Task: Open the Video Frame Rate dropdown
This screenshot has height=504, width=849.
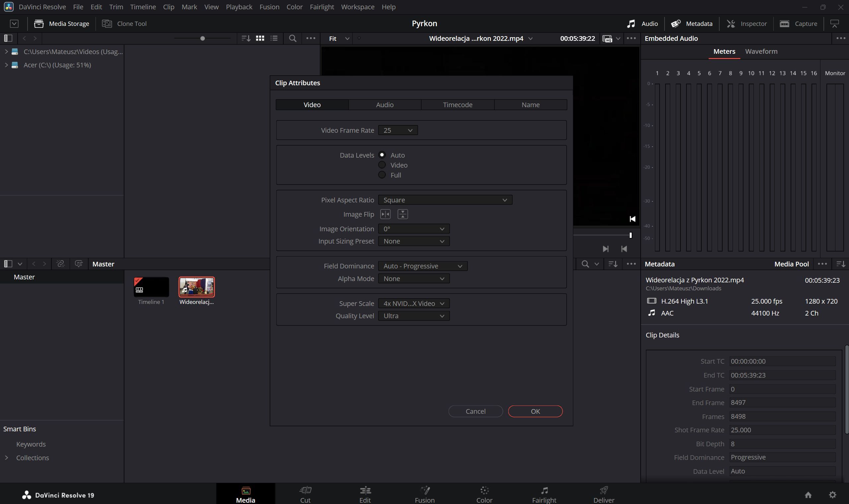Action: [398, 130]
